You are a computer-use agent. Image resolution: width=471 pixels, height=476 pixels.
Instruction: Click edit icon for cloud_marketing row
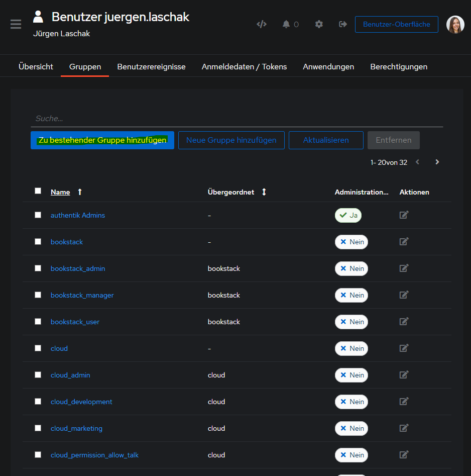404,428
